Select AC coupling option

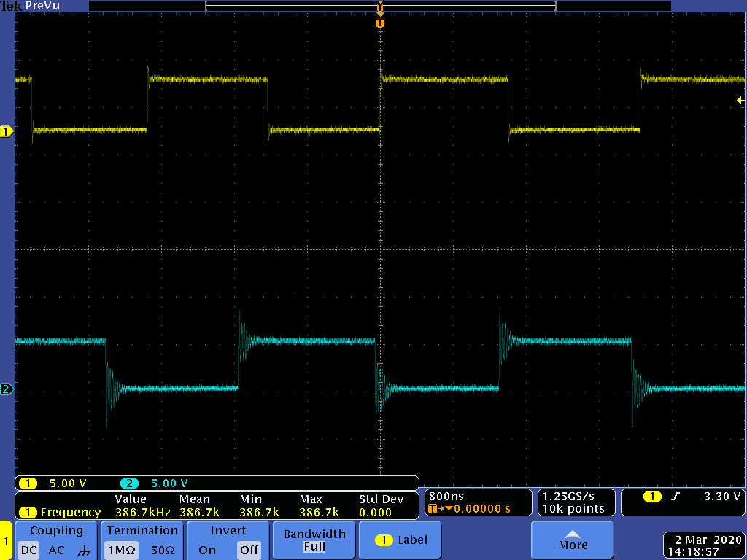(56, 550)
